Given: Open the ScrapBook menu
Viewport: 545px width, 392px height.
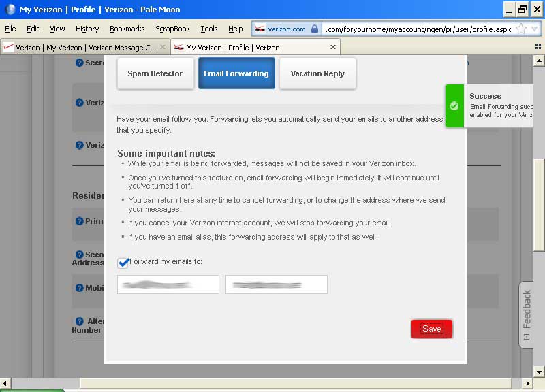Looking at the screenshot, I should 173,29.
